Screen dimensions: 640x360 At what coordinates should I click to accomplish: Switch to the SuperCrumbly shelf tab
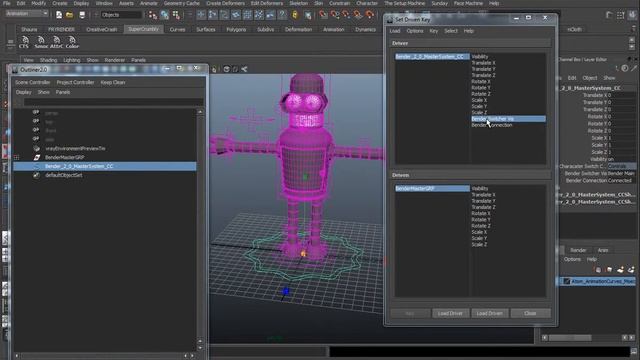click(x=143, y=29)
